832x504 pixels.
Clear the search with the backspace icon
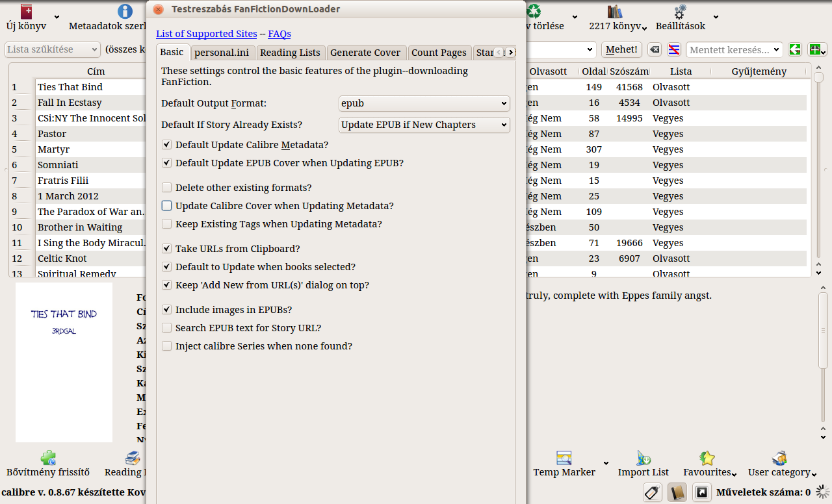655,50
